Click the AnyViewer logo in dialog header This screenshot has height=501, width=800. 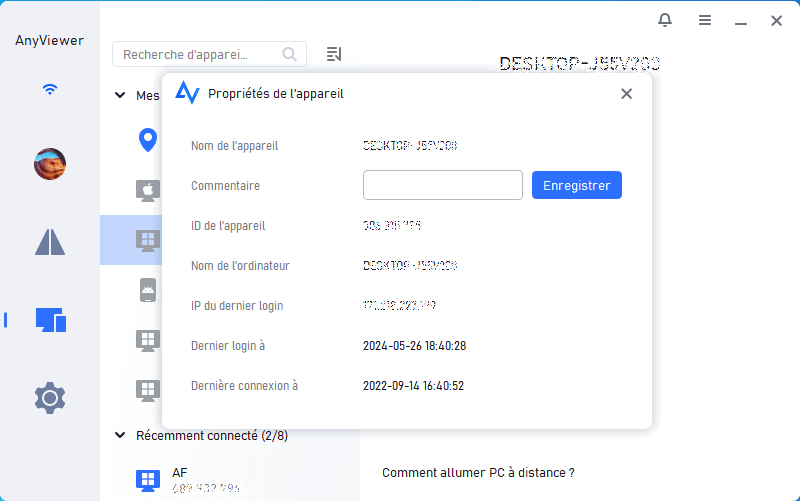pos(187,93)
